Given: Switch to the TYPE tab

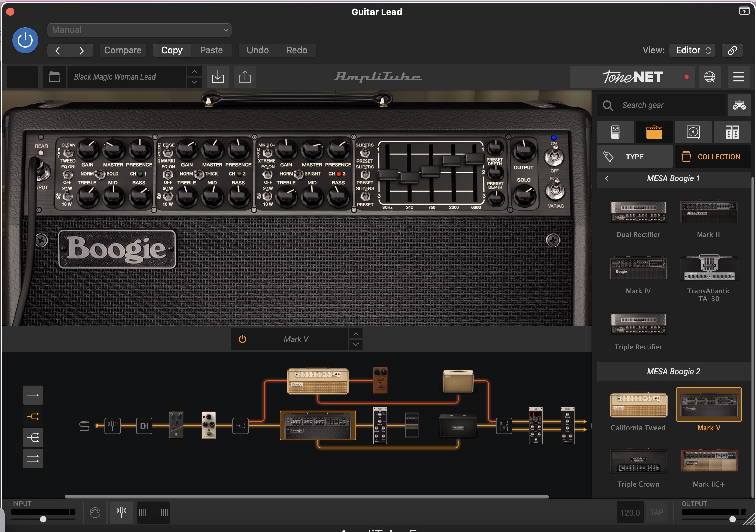Looking at the screenshot, I should (x=635, y=157).
